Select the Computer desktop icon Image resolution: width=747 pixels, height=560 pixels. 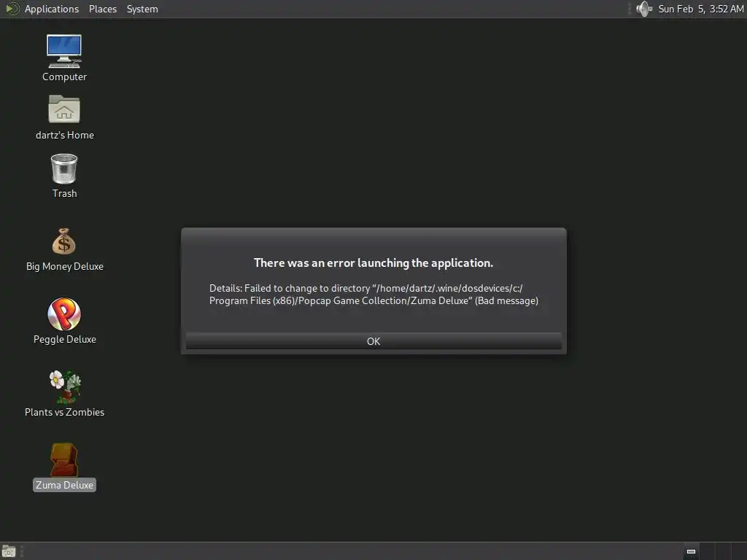(64, 52)
